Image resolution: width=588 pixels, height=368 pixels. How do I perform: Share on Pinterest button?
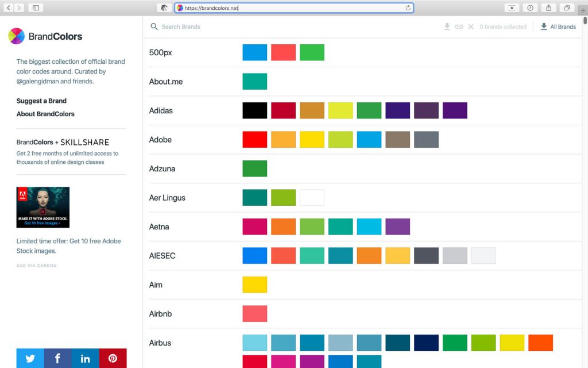coord(113,358)
